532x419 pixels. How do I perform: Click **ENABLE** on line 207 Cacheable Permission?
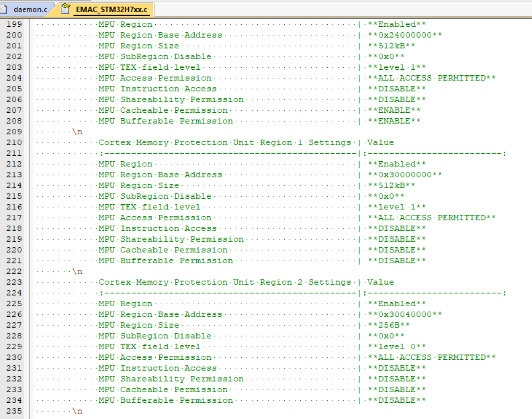[394, 110]
